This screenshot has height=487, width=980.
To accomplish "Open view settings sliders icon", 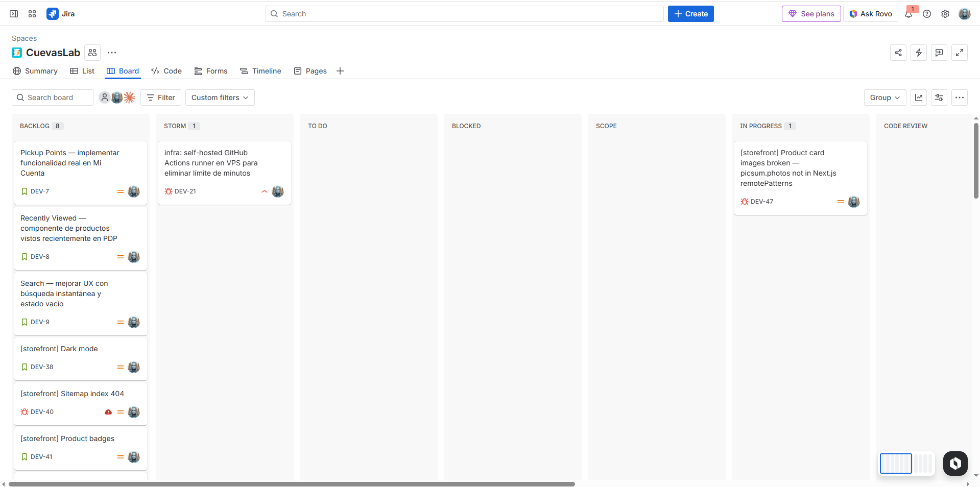I will click(x=939, y=97).
